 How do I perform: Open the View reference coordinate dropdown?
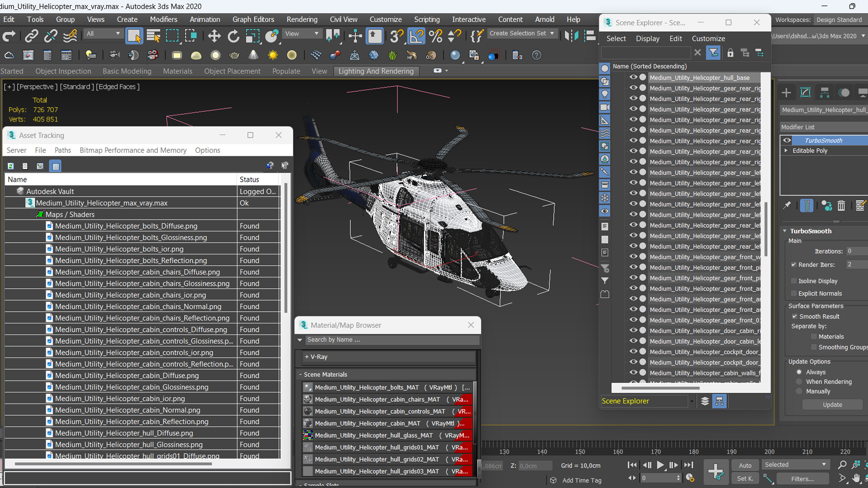pos(302,34)
